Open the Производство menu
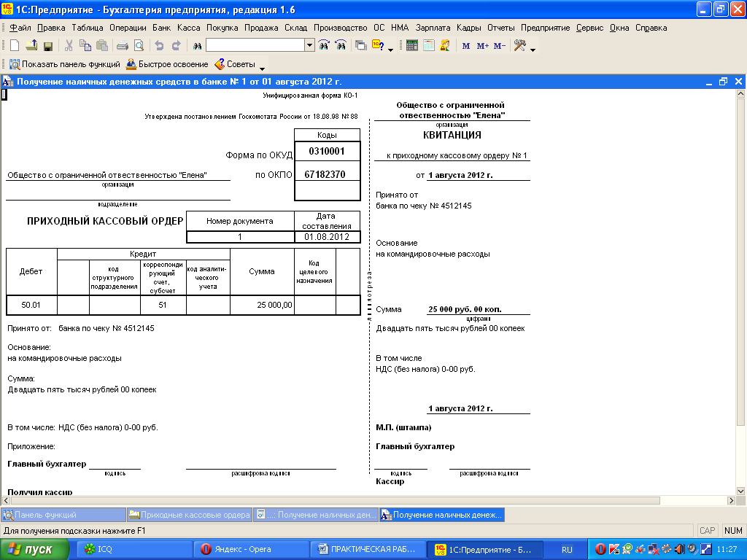747x560 pixels. coord(340,28)
